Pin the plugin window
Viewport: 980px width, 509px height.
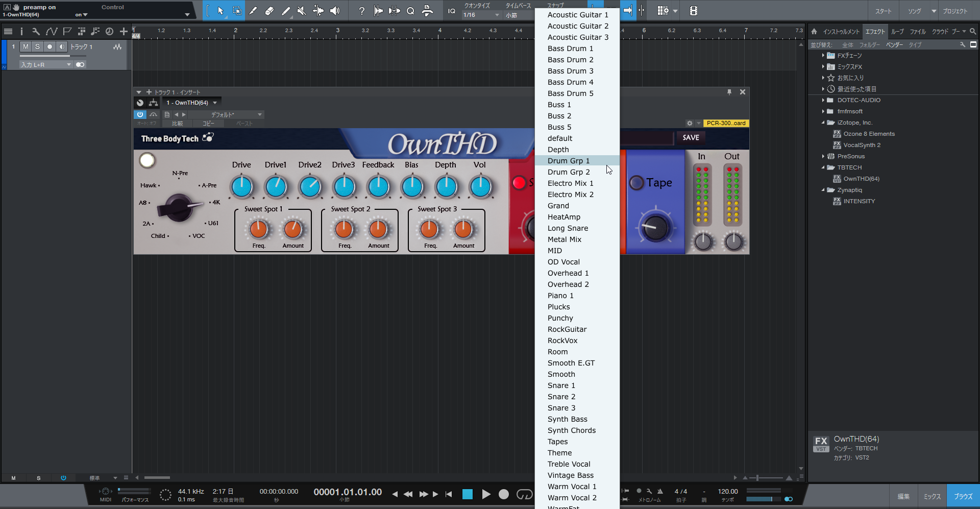[x=729, y=92]
